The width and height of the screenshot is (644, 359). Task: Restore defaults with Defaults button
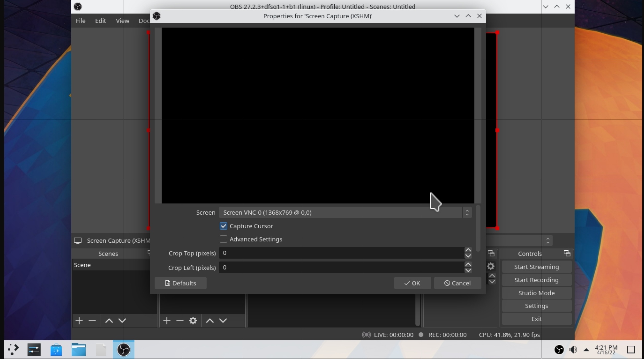click(180, 283)
